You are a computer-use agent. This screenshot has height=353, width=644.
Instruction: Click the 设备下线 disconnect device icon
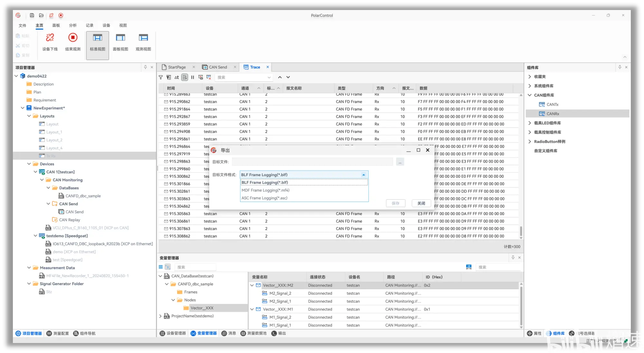click(x=50, y=38)
